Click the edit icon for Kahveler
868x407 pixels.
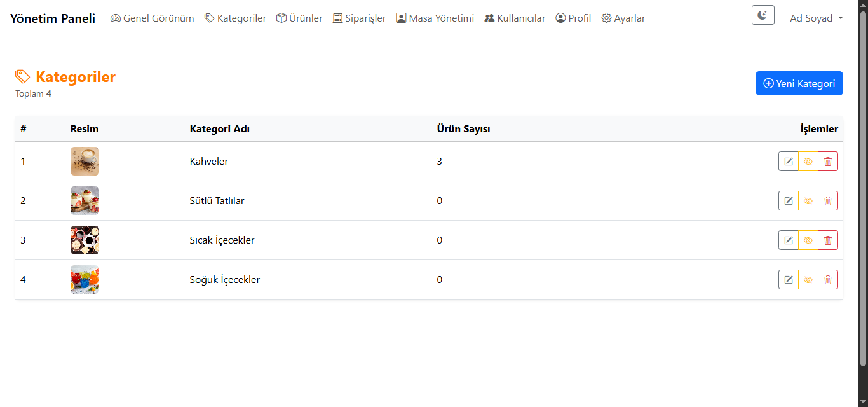[789, 162]
